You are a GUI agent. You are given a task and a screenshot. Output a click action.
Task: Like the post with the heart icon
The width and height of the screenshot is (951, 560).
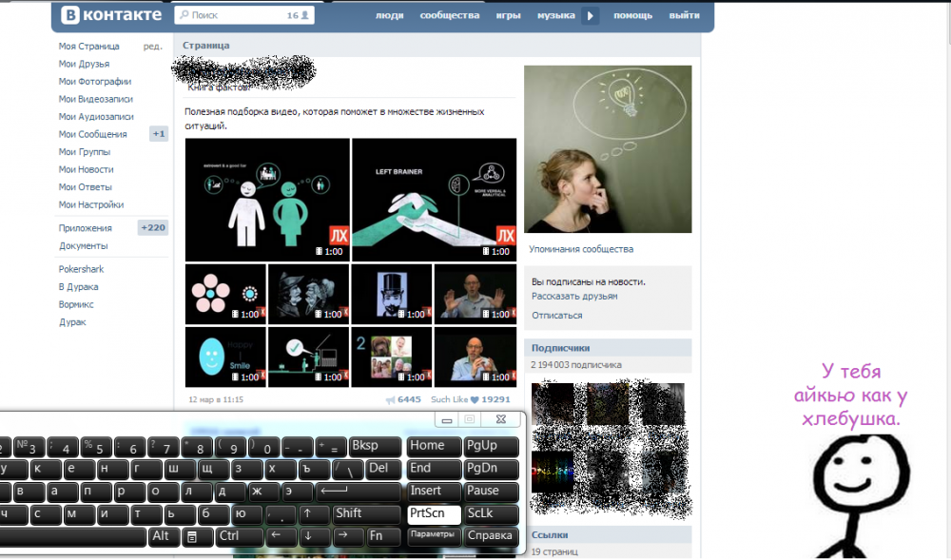475,400
